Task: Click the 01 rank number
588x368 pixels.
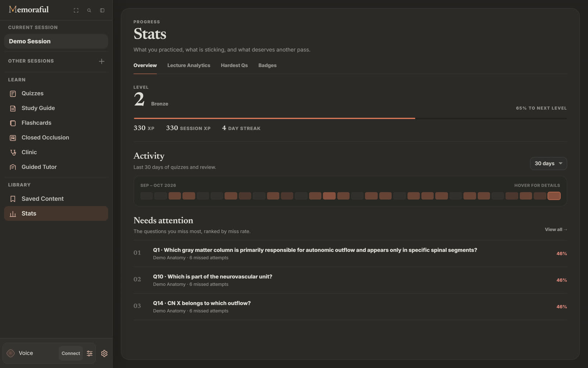Action: tap(137, 253)
